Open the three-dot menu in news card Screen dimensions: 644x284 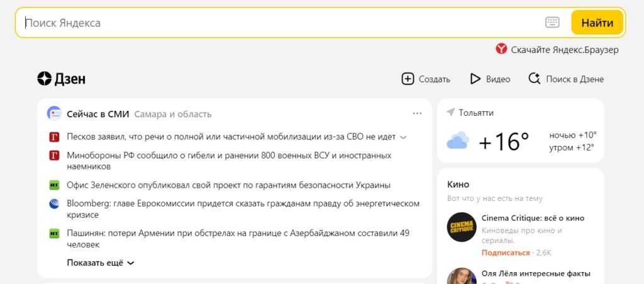417,113
